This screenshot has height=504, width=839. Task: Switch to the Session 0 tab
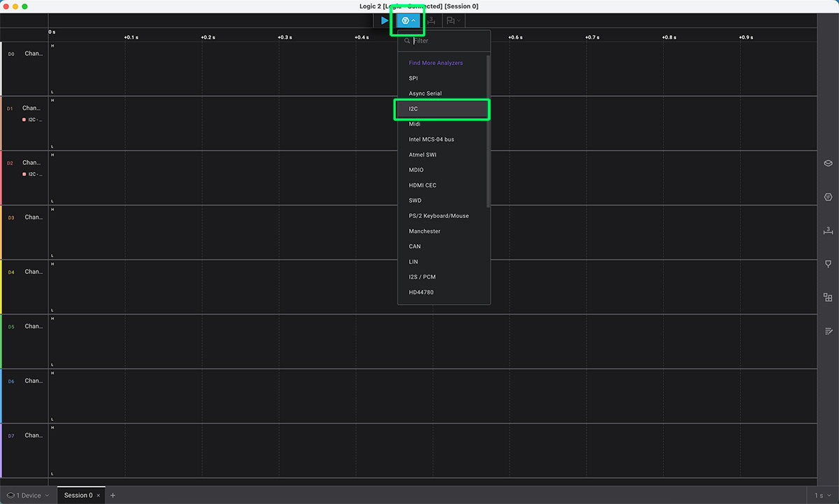(78, 496)
